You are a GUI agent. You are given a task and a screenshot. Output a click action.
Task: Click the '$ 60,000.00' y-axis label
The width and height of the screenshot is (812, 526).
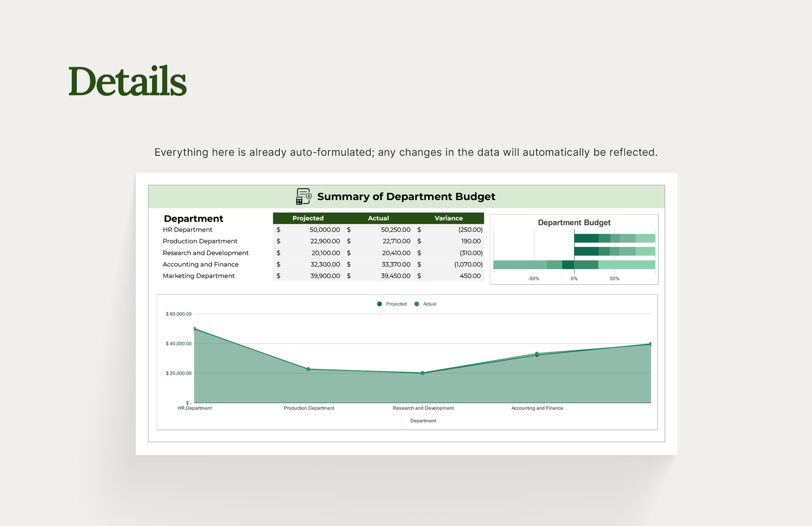click(179, 314)
